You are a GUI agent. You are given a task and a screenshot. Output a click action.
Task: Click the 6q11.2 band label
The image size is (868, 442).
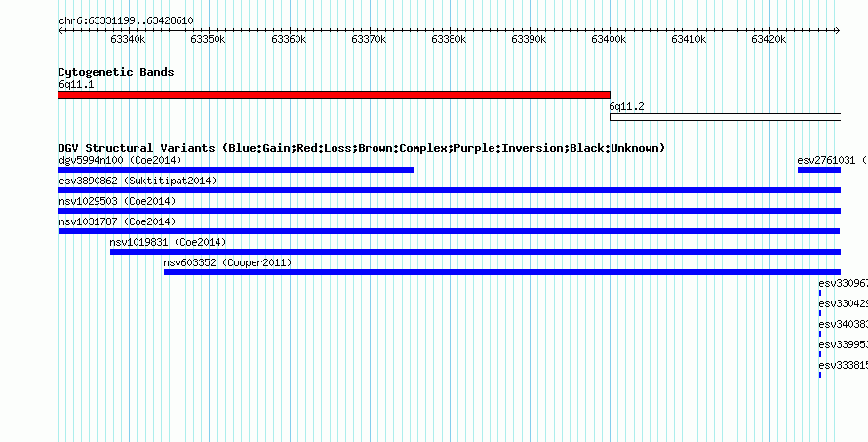click(627, 106)
